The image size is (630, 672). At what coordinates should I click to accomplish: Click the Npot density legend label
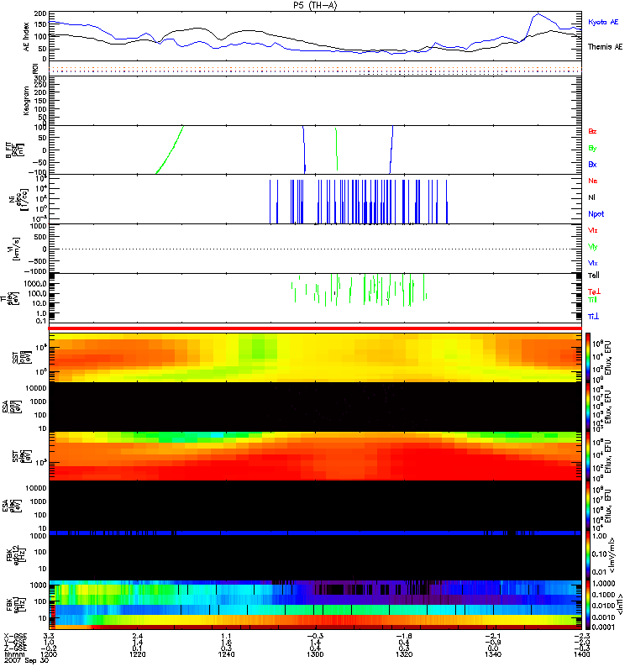point(596,214)
